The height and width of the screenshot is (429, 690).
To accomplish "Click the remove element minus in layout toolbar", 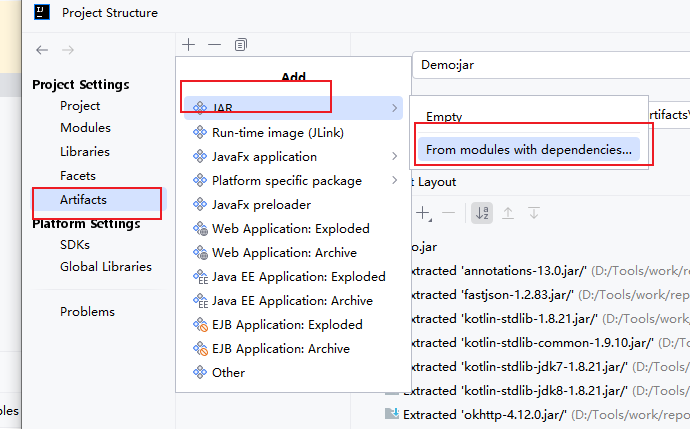I will coord(448,213).
